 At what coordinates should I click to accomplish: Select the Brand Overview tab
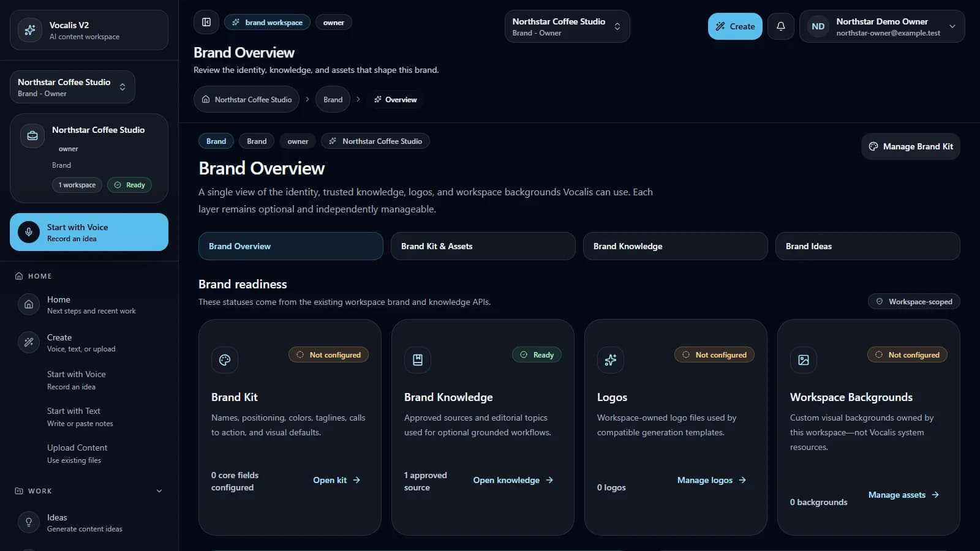coord(291,246)
